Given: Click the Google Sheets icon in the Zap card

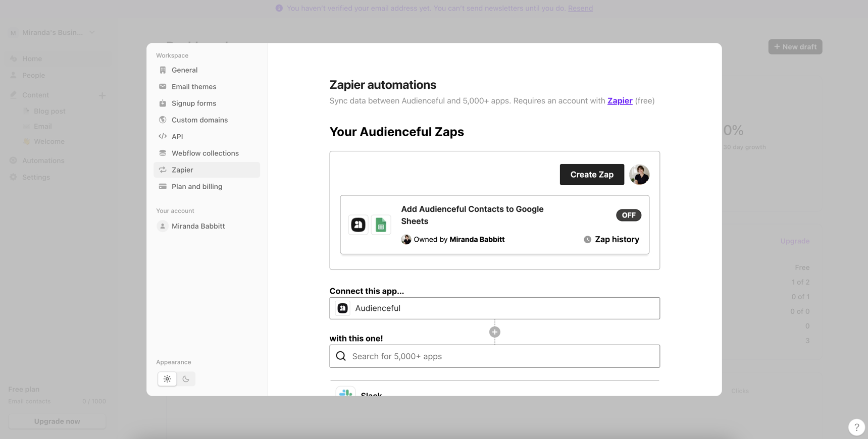Looking at the screenshot, I should coord(381,225).
